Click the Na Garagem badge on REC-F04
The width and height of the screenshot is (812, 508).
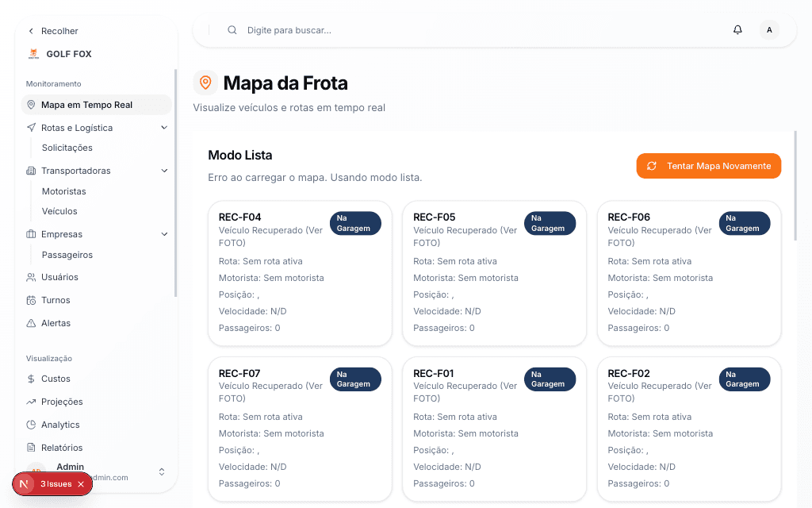click(355, 223)
